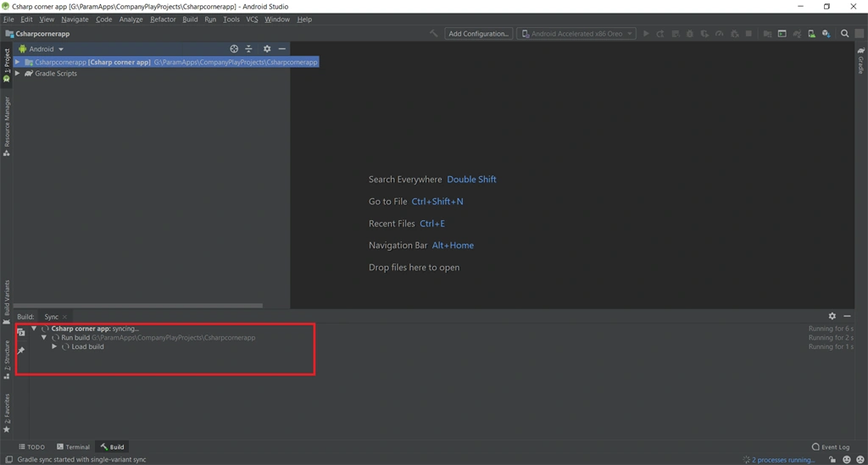868x465 pixels.
Task: Select the Sync tab in Build panel
Action: tap(51, 317)
